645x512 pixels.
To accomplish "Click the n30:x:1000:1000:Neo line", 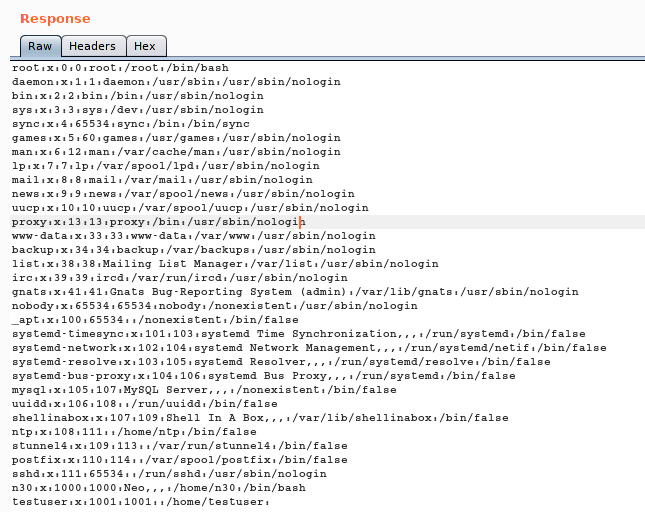I will 159,488.
